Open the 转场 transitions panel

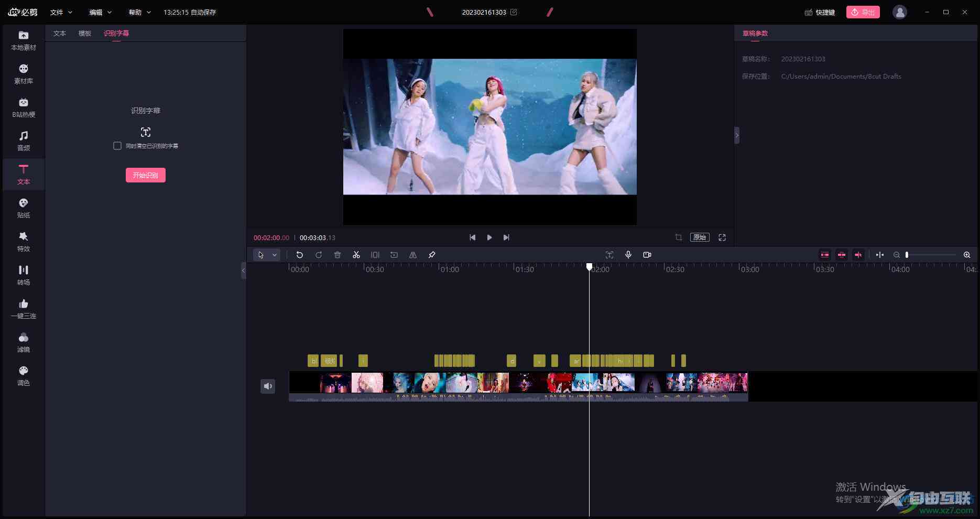point(24,275)
